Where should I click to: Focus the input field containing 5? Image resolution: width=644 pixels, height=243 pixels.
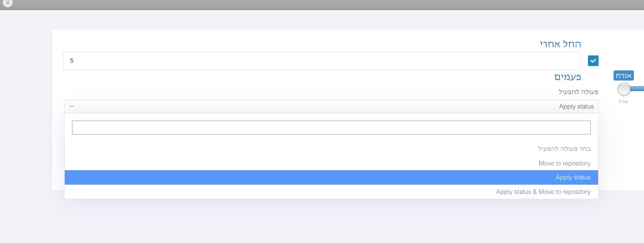tap(321, 61)
